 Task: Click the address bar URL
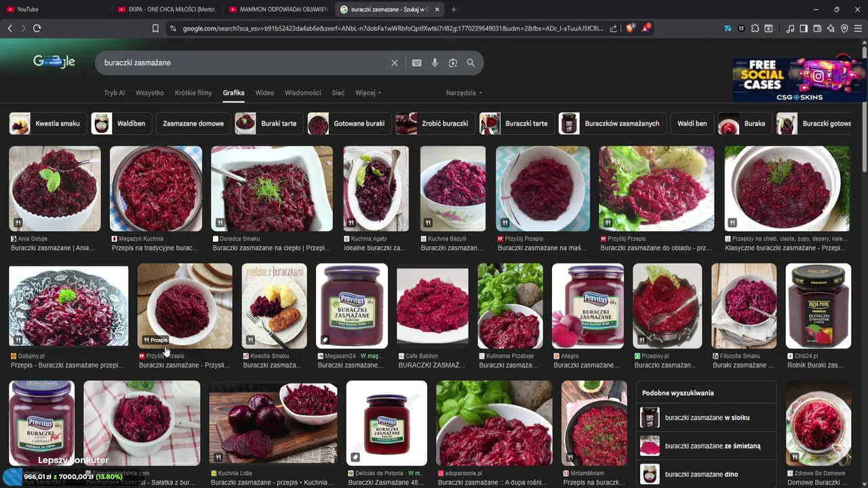[x=393, y=28]
